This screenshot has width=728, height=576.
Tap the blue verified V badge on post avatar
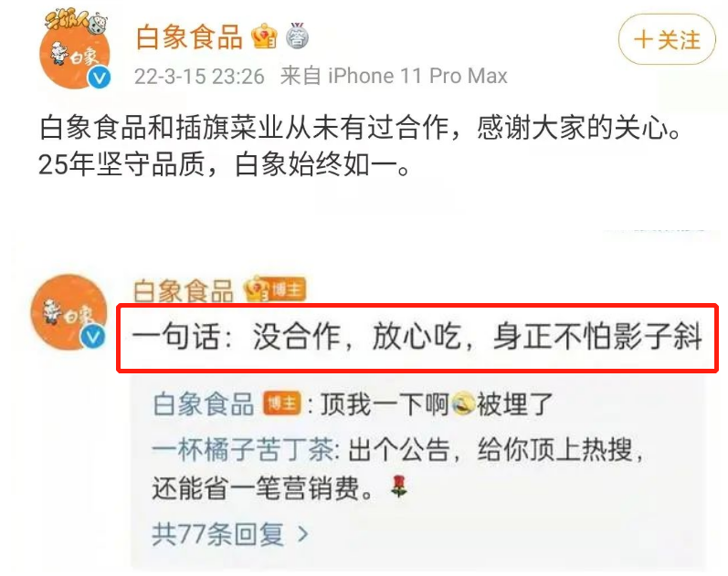pyautogui.click(x=99, y=77)
